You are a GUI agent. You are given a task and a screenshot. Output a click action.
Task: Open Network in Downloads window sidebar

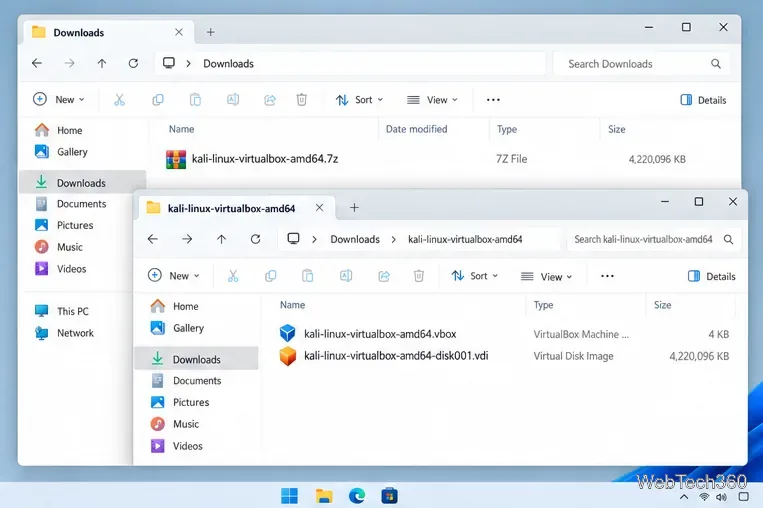point(64,333)
